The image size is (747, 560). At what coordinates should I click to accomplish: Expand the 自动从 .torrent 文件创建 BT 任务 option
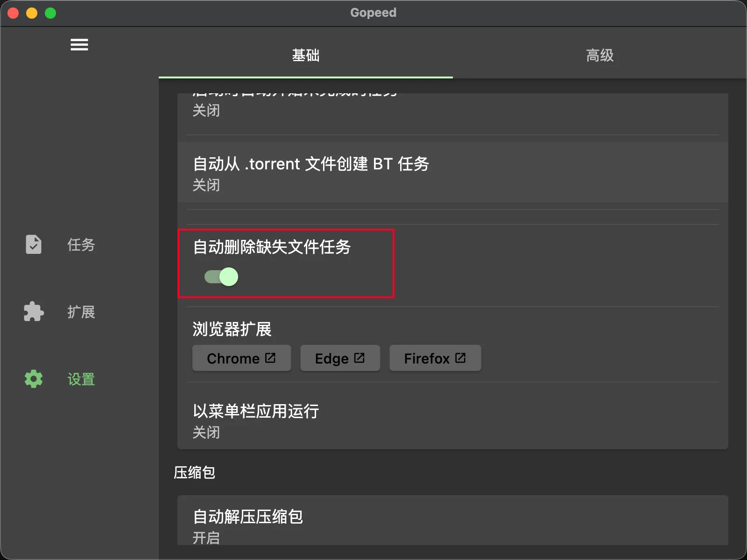pyautogui.click(x=452, y=173)
